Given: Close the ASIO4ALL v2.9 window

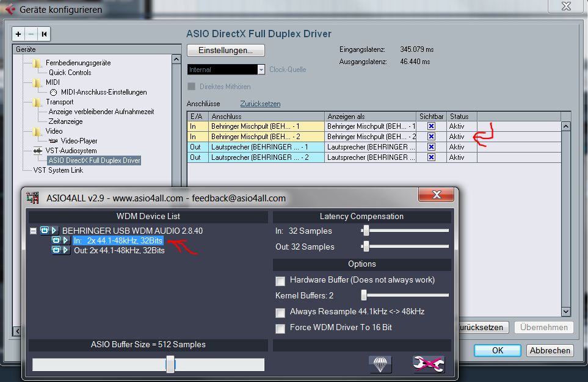Looking at the screenshot, I should tap(437, 195).
